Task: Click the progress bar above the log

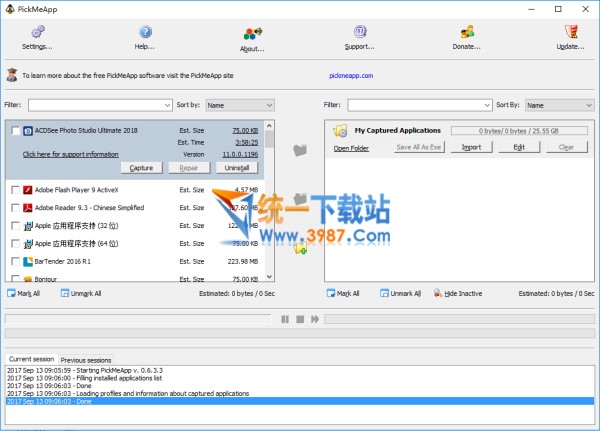Action: [300, 334]
